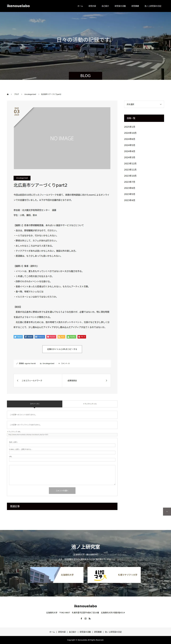Click the 名前 input field

(x=62, y=445)
